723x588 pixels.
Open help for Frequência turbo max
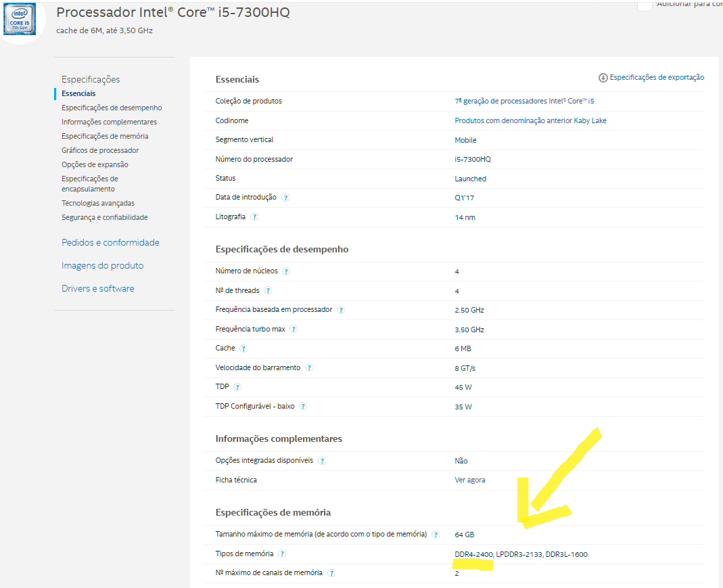coord(294,330)
